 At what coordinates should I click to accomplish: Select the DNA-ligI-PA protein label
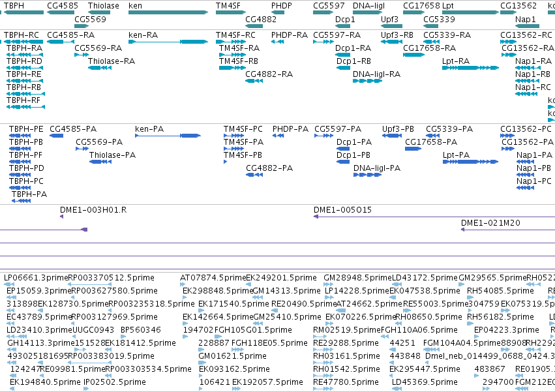[x=377, y=168]
